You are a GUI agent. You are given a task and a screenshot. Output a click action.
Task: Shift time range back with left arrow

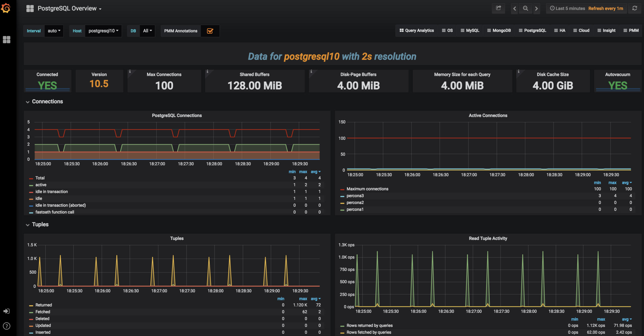click(514, 9)
